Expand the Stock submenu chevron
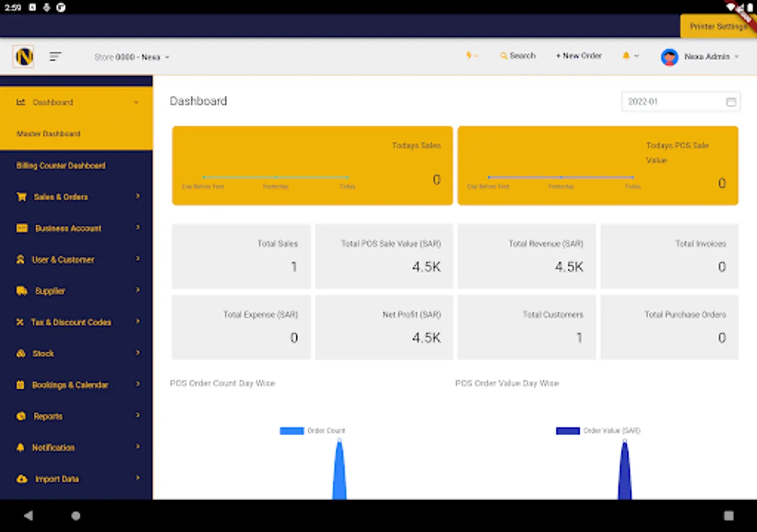The image size is (757, 532). coord(138,352)
